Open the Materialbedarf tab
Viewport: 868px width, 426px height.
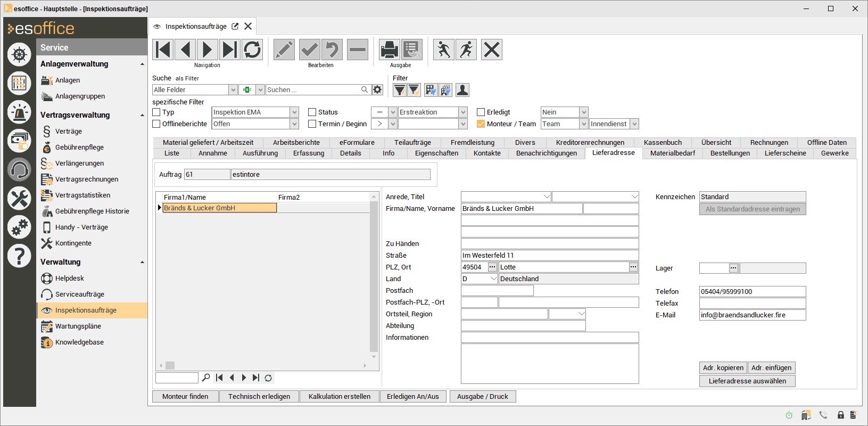pos(673,153)
